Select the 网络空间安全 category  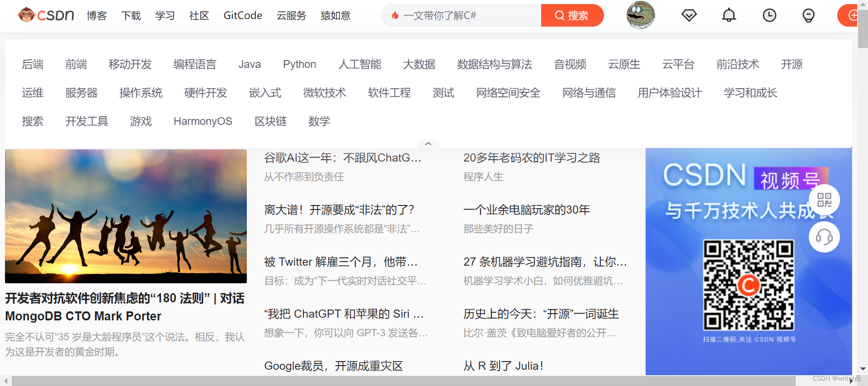pos(508,93)
